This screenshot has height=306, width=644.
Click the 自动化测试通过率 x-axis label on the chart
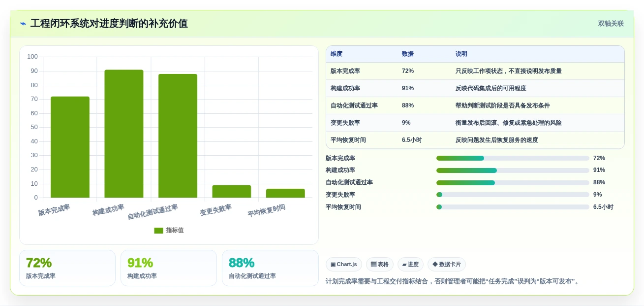pos(153,212)
